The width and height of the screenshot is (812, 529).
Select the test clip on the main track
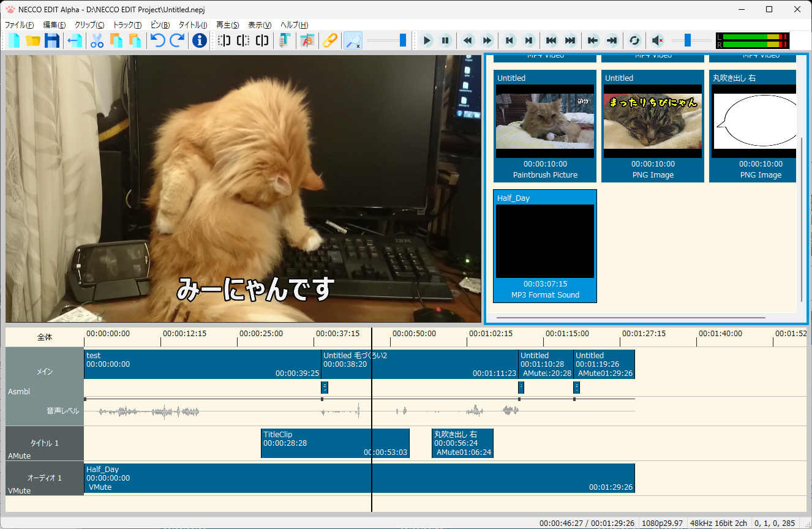(203, 364)
